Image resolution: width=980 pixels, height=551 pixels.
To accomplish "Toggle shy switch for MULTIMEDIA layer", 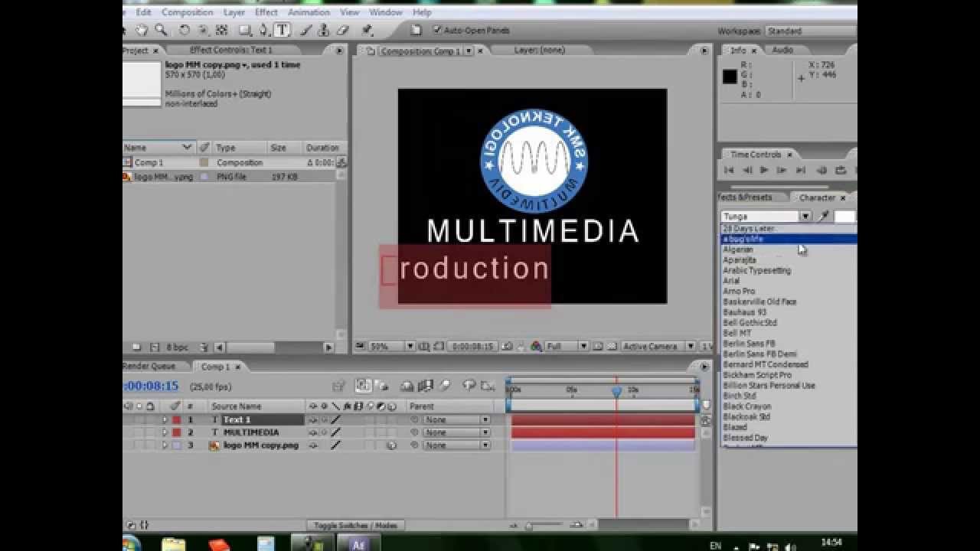I will [312, 432].
